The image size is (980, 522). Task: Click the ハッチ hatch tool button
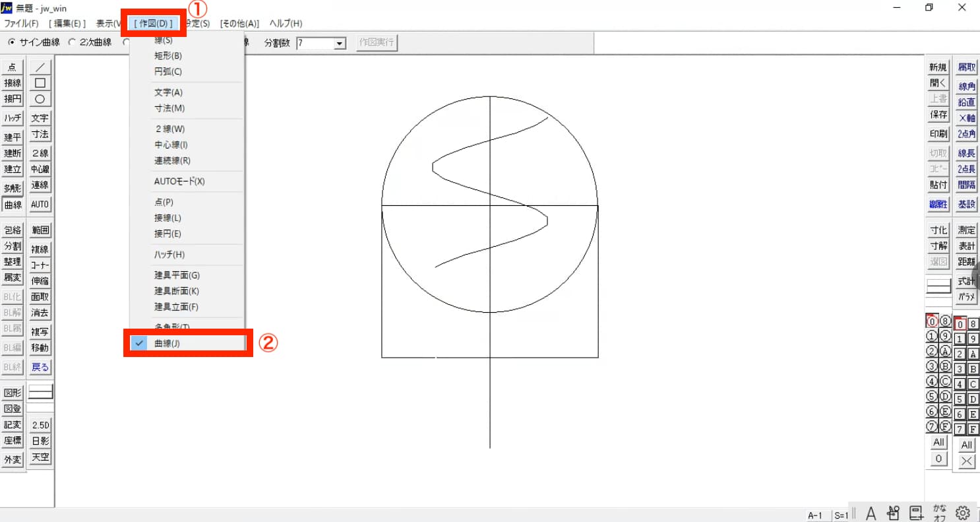[x=13, y=118]
